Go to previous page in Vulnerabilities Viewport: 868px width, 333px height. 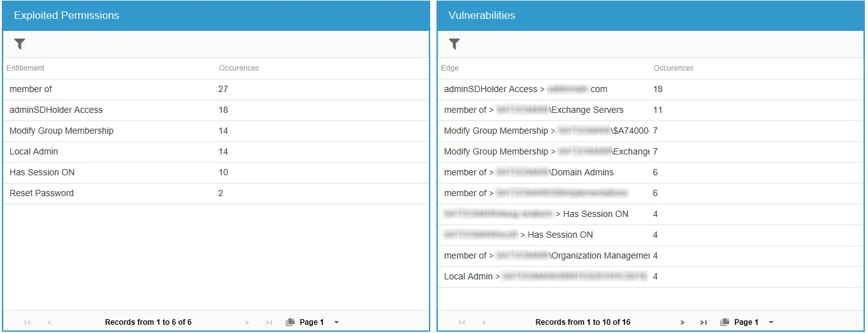(x=484, y=322)
